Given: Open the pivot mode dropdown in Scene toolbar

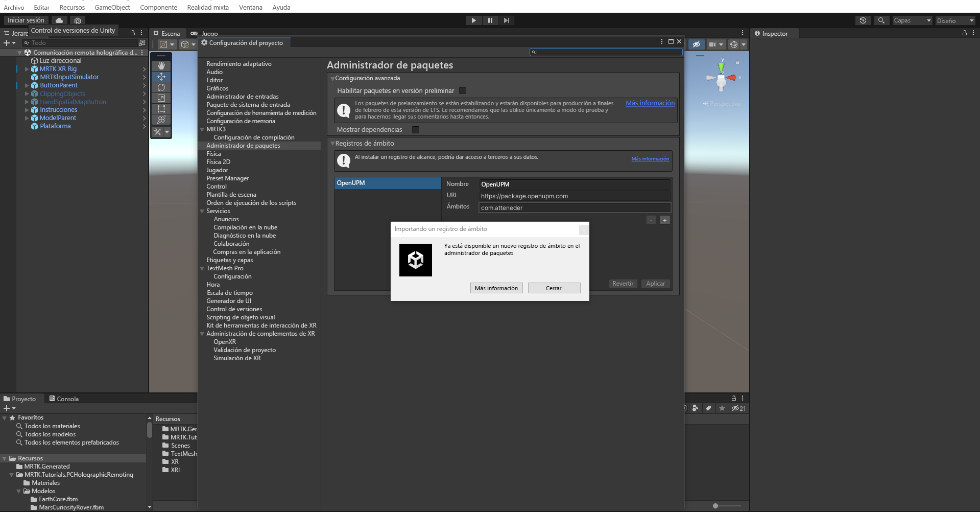Looking at the screenshot, I should pyautogui.click(x=167, y=44).
